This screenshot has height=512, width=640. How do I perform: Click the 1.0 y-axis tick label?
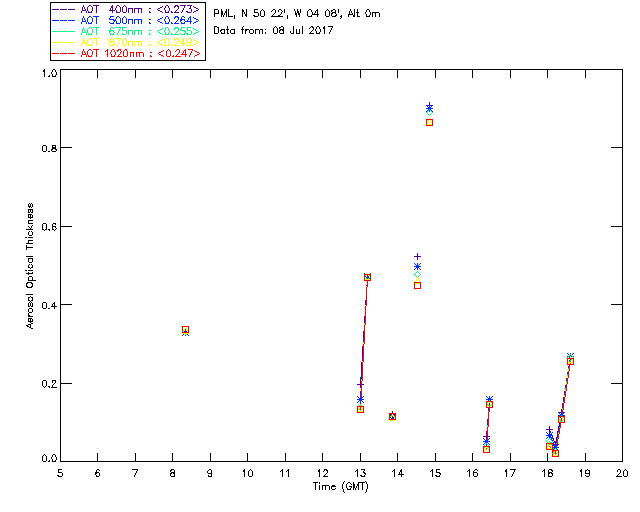[x=49, y=73]
